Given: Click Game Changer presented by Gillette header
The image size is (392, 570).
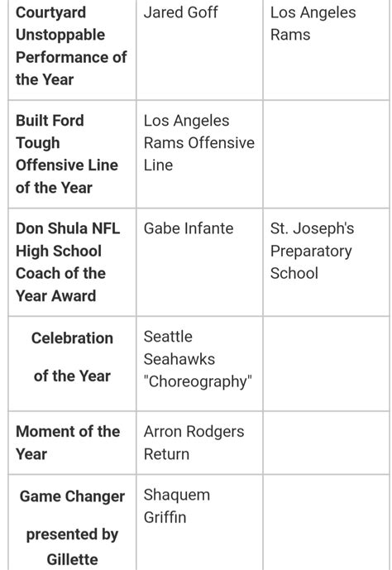Looking at the screenshot, I should (x=72, y=528).
